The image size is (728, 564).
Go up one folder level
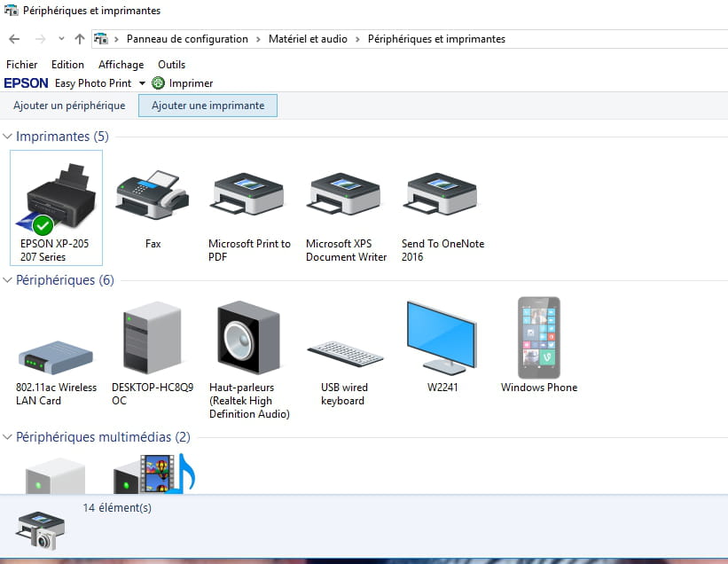[x=80, y=39]
